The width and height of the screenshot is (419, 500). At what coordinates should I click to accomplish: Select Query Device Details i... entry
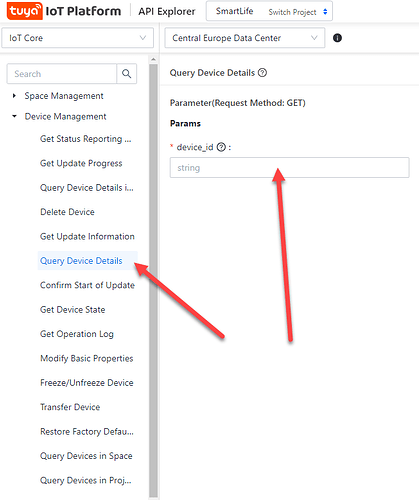(x=87, y=188)
